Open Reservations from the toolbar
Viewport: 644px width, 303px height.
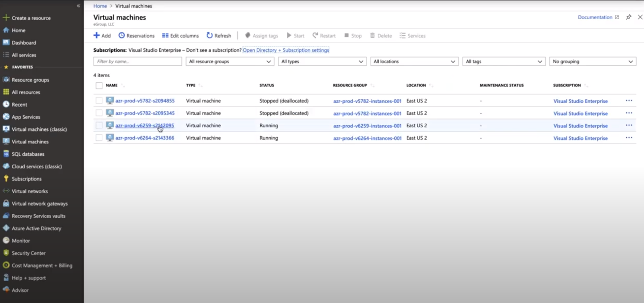click(136, 36)
